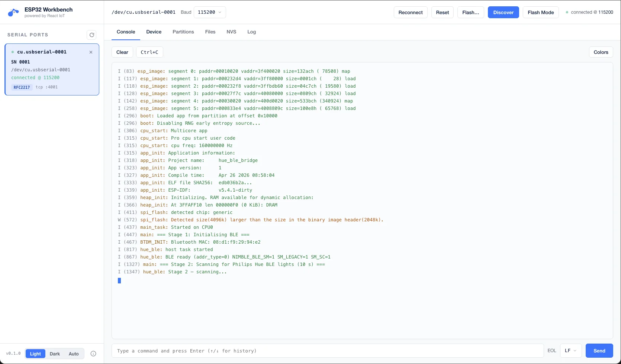
Task: Click the 'connected @ 115200' text in port card
Action: pos(35,78)
